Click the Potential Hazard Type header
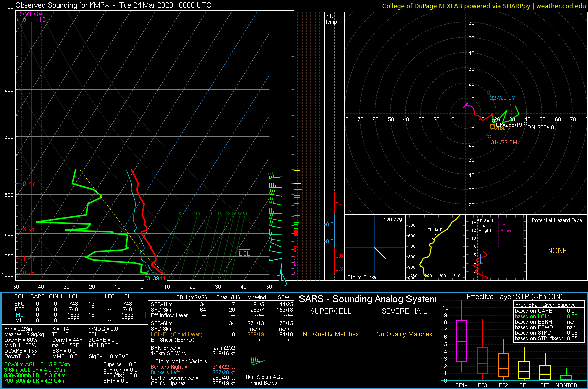The width and height of the screenshot is (588, 389). coord(557,221)
